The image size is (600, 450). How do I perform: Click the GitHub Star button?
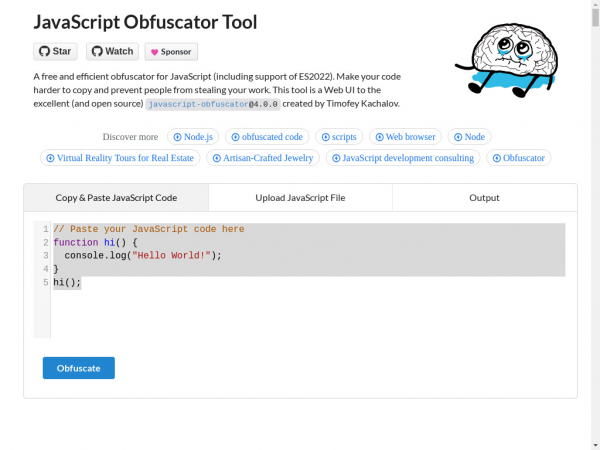click(x=55, y=51)
